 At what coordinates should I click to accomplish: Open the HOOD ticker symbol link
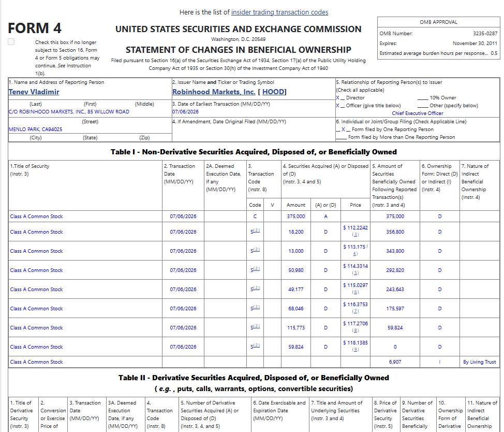click(273, 92)
